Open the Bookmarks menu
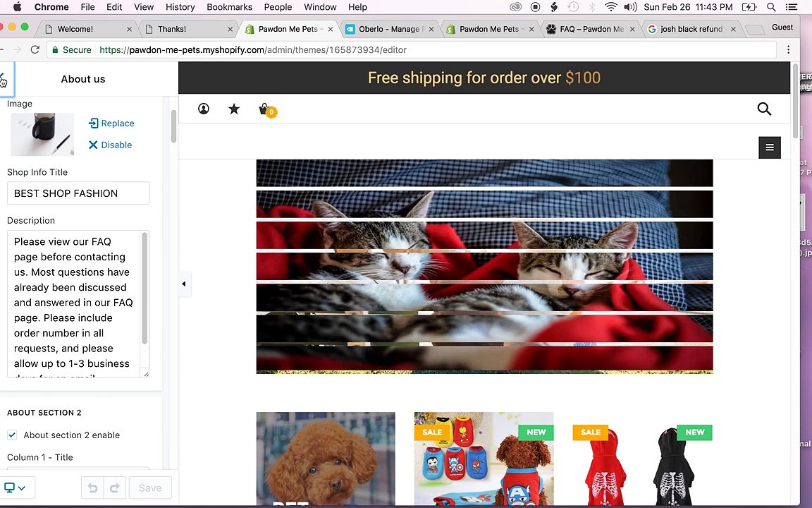 (x=229, y=7)
